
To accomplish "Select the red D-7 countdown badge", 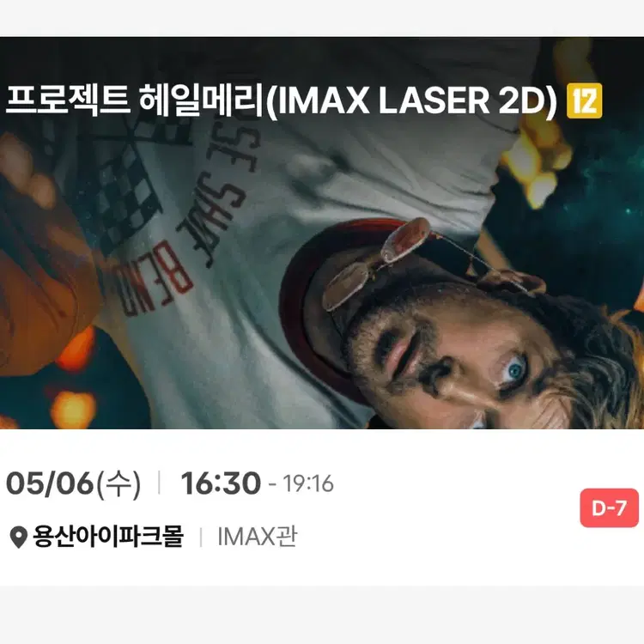I will click(609, 508).
